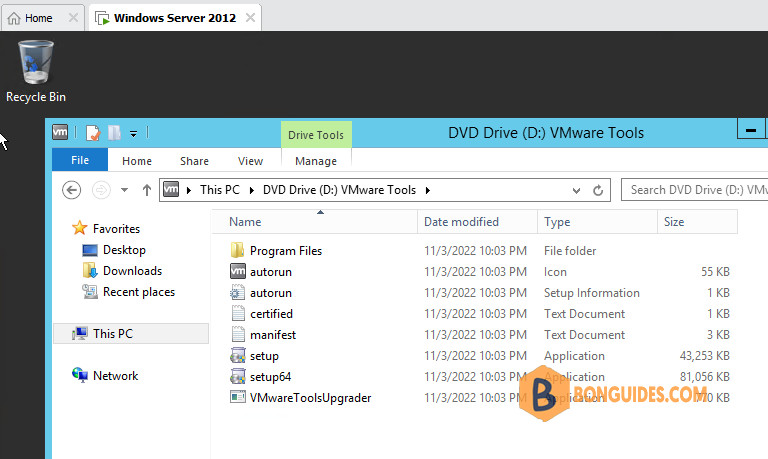
Task: Click the 'VMwareToolsUpgrader' file name
Action: coord(311,398)
